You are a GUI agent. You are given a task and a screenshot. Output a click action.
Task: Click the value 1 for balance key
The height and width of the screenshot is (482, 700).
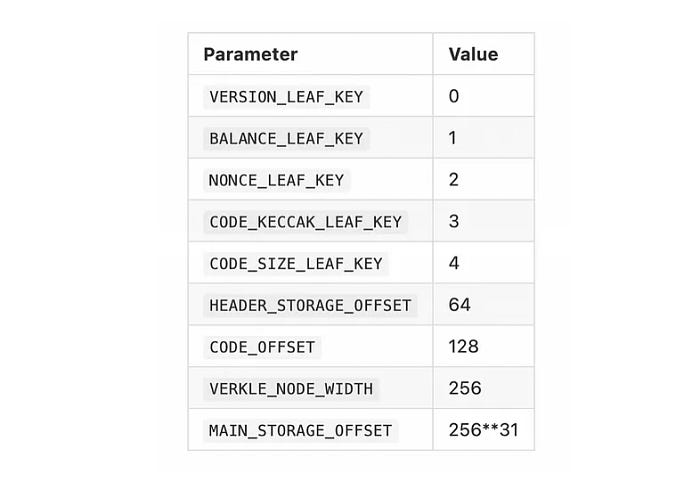click(453, 138)
